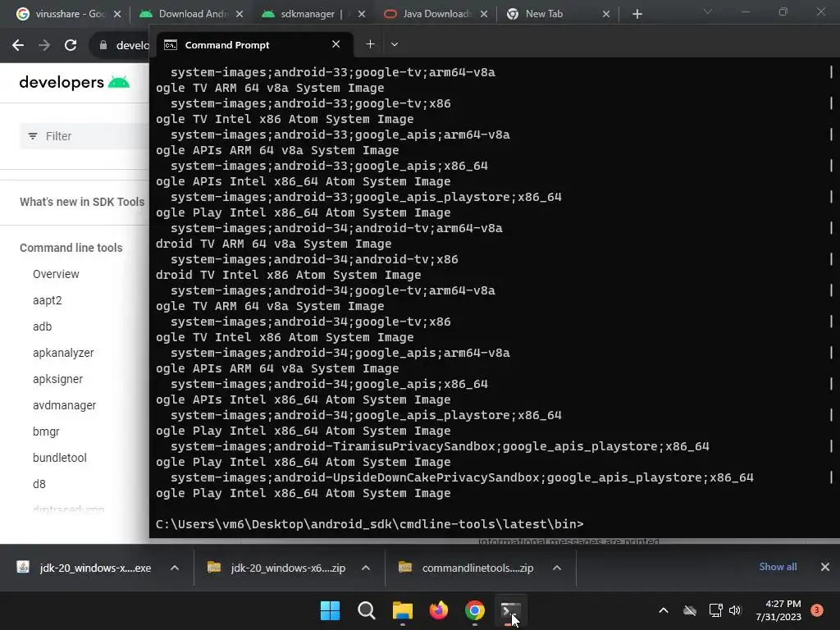Show all downloads

click(778, 567)
